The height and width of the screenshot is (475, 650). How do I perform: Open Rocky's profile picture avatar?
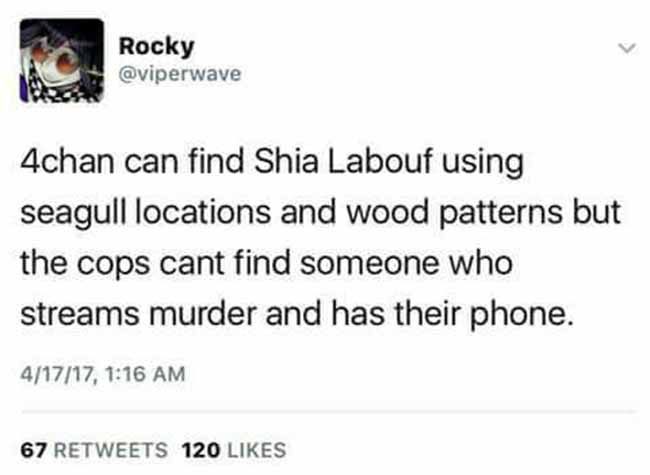(62, 61)
